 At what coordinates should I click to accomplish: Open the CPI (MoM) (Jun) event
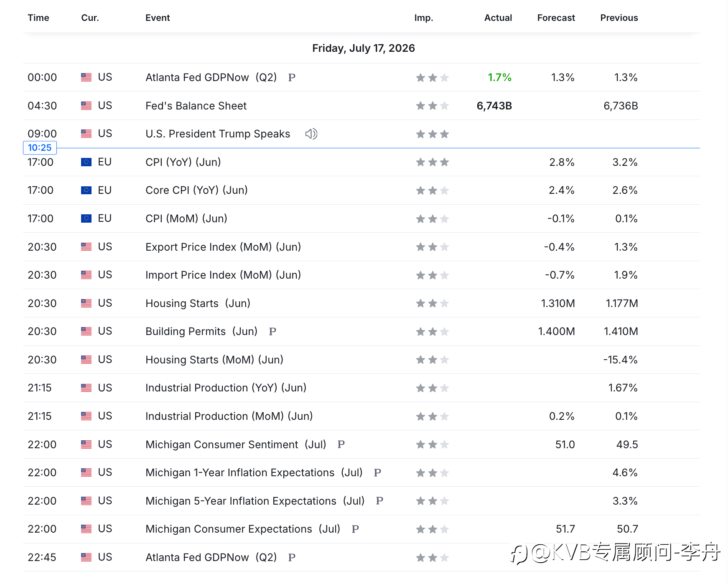[186, 218]
